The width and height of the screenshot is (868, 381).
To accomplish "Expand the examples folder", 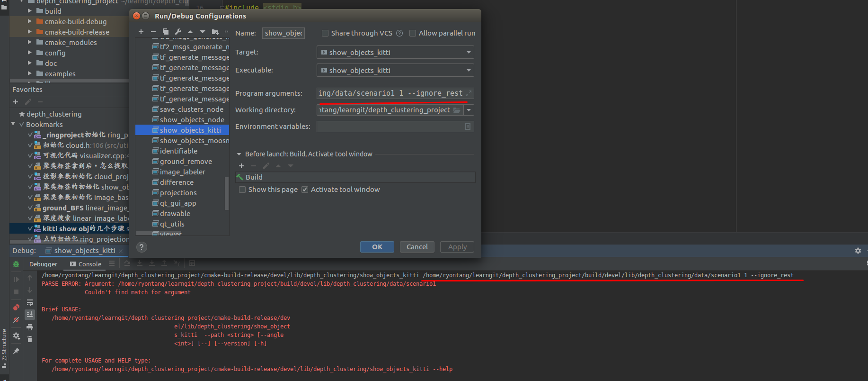I will [x=30, y=73].
